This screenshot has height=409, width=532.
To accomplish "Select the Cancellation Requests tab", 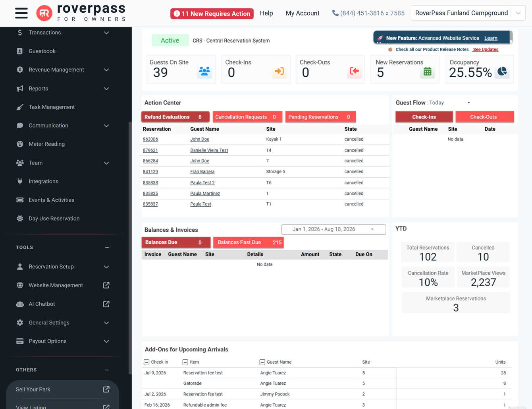I will (x=247, y=117).
